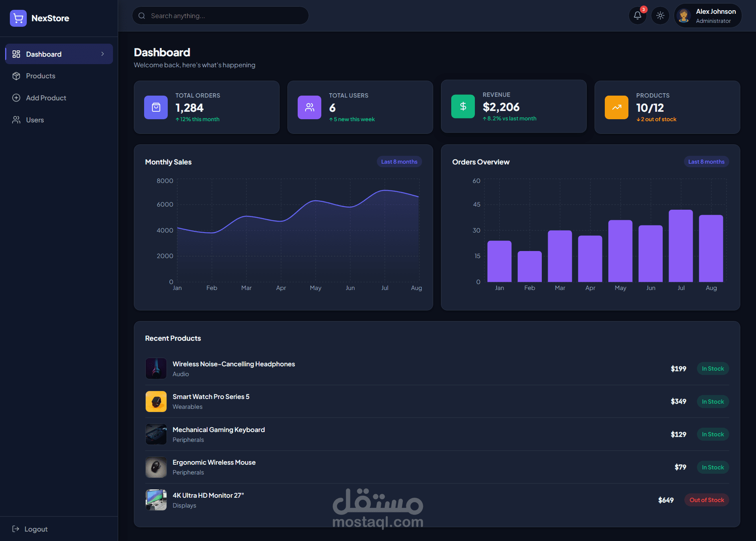
Task: Click the Revenue green dollar icon
Action: [463, 107]
